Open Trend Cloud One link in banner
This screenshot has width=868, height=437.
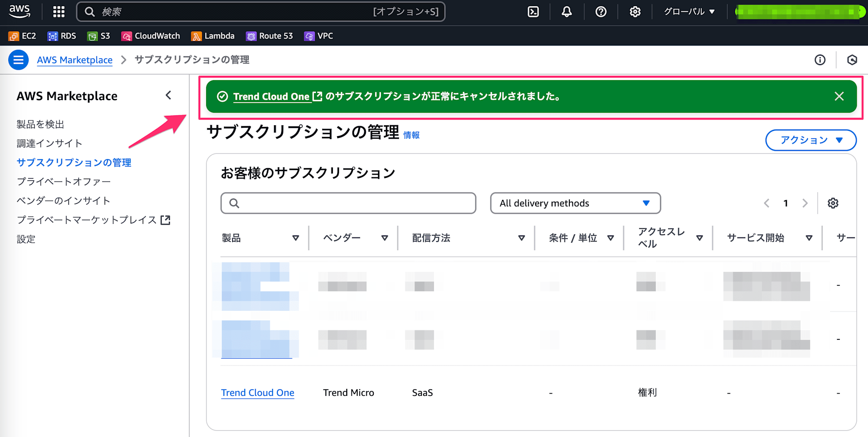coord(277,96)
